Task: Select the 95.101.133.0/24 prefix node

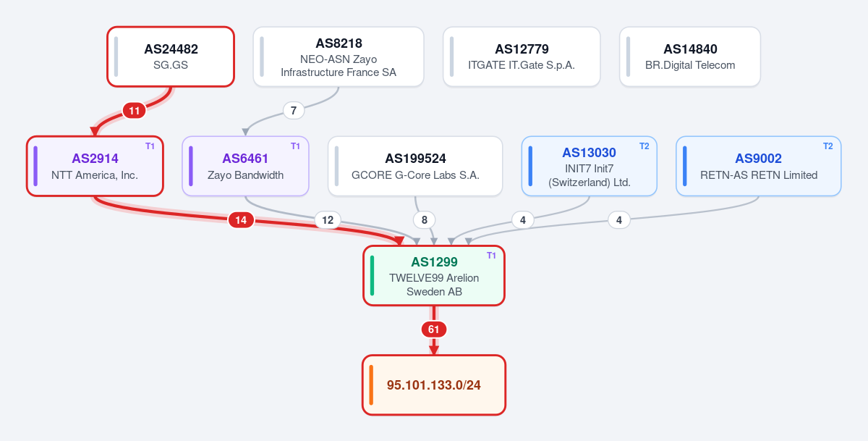Action: [x=434, y=385]
